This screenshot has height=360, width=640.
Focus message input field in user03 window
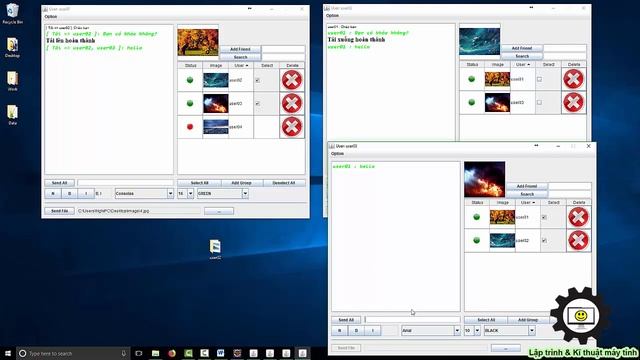[412, 320]
